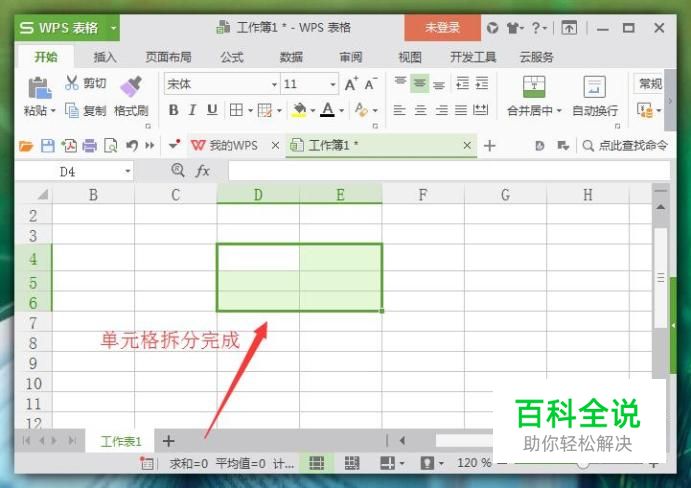Select column F header
This screenshot has width=691, height=488.
(423, 194)
